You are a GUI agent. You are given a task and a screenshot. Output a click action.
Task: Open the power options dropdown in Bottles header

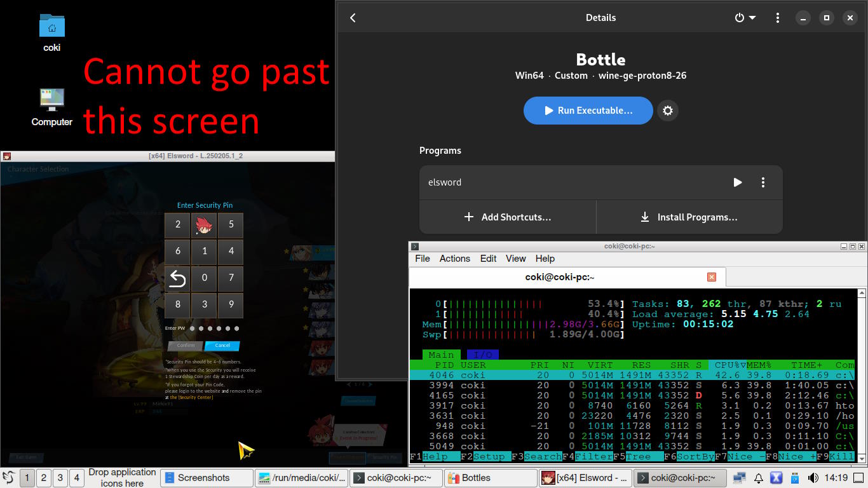pyautogui.click(x=745, y=18)
